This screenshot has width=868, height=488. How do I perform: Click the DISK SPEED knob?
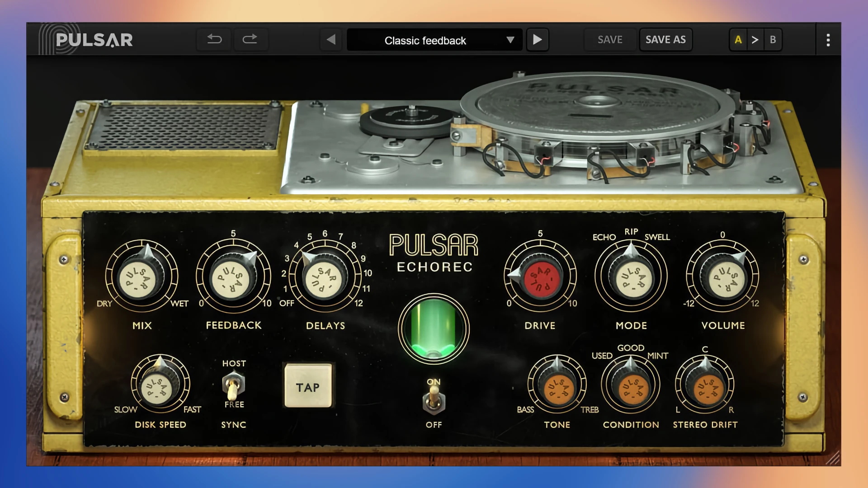[x=160, y=384]
